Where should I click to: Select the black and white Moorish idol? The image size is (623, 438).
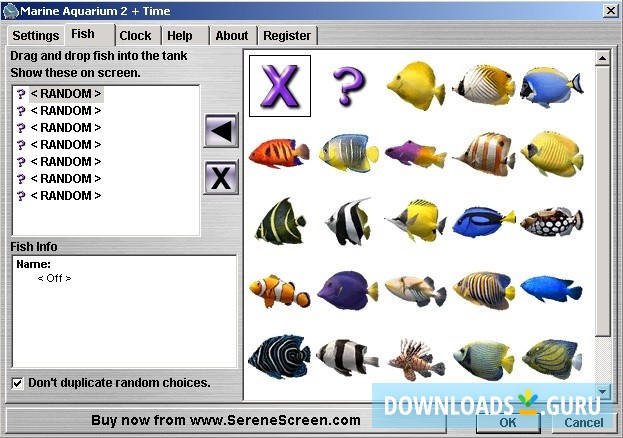pyautogui.click(x=348, y=221)
